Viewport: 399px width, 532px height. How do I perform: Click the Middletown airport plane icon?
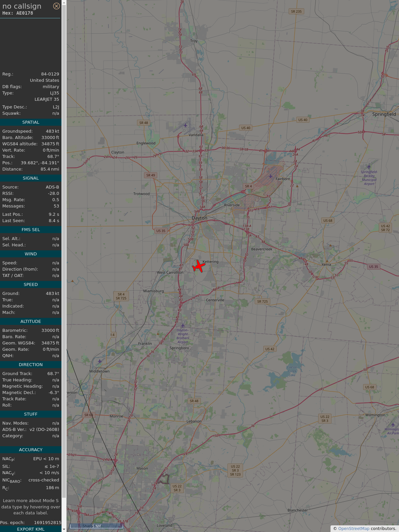coord(100,361)
